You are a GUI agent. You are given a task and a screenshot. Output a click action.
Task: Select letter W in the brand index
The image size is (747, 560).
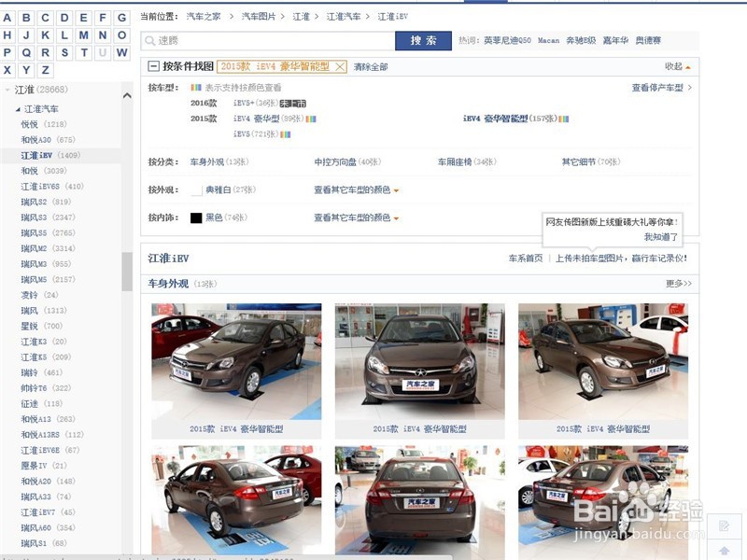pyautogui.click(x=121, y=52)
